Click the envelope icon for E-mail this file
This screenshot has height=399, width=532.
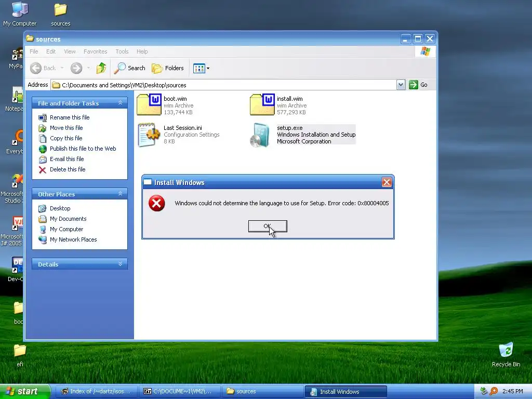43,159
